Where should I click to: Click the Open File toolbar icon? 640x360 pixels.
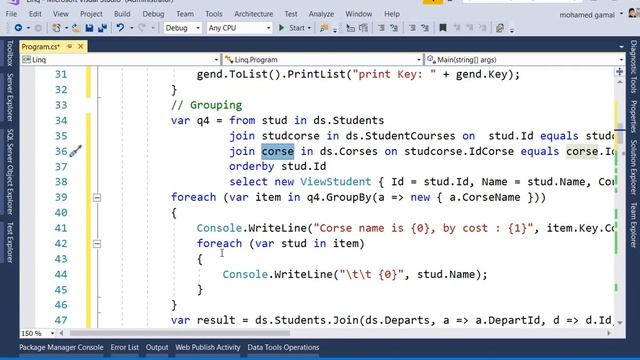(76, 28)
